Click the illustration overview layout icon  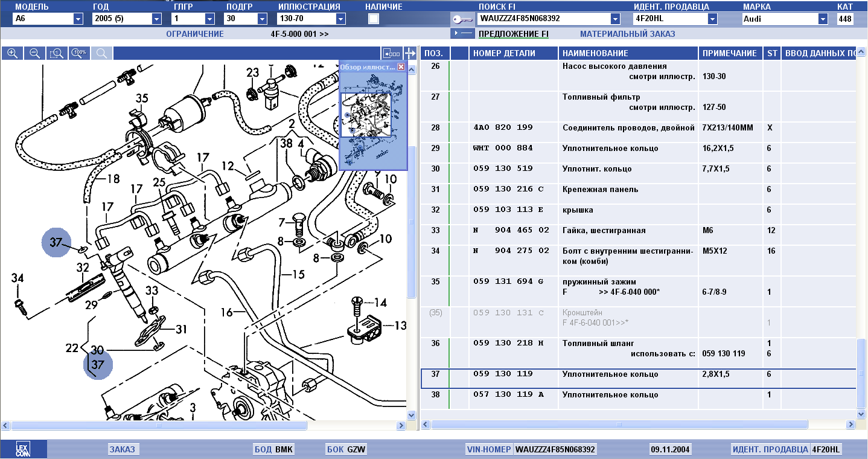(x=391, y=53)
